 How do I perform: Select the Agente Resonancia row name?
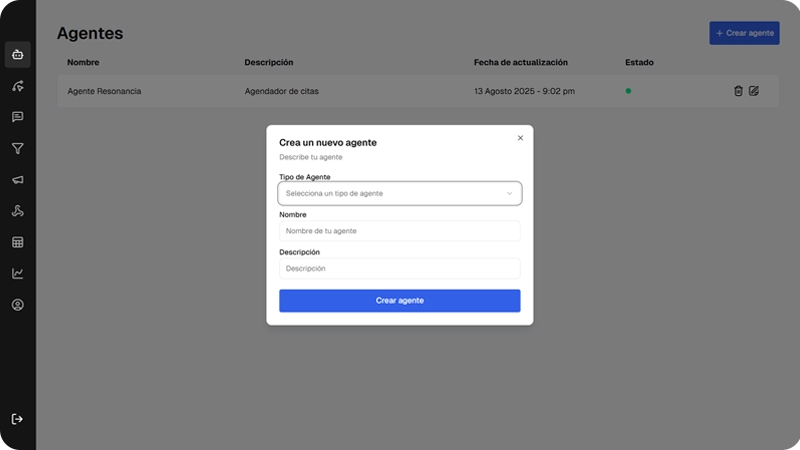(104, 91)
